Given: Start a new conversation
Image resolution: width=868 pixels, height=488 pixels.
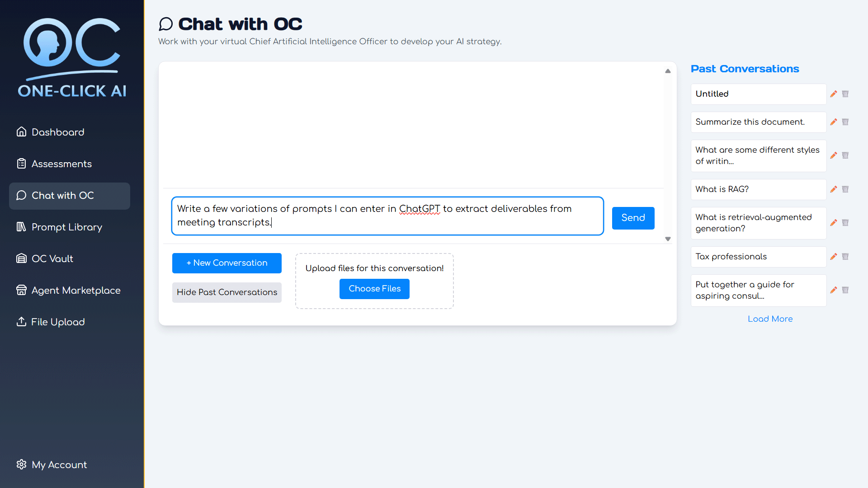Looking at the screenshot, I should pyautogui.click(x=227, y=263).
